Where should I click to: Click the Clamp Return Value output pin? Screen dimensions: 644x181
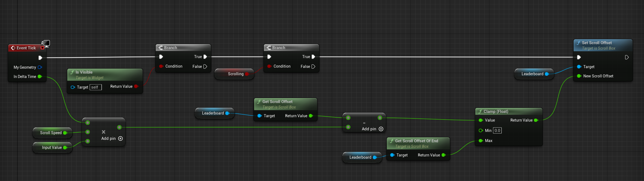click(536, 120)
